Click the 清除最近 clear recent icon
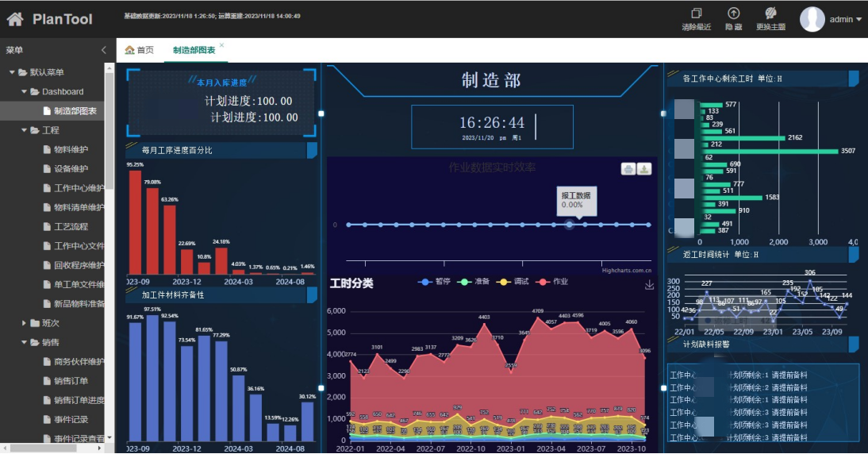The height and width of the screenshot is (454, 868). tap(697, 13)
